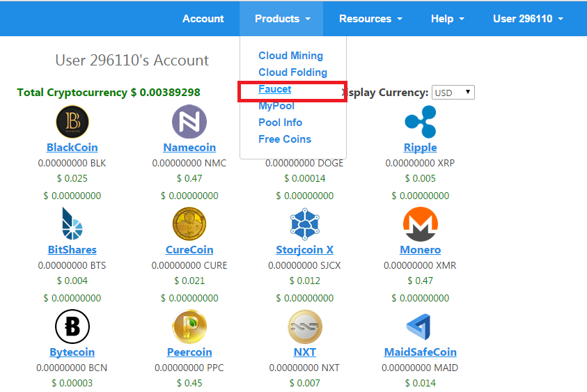Click the CureCoin price $ 0.021

pyautogui.click(x=189, y=281)
